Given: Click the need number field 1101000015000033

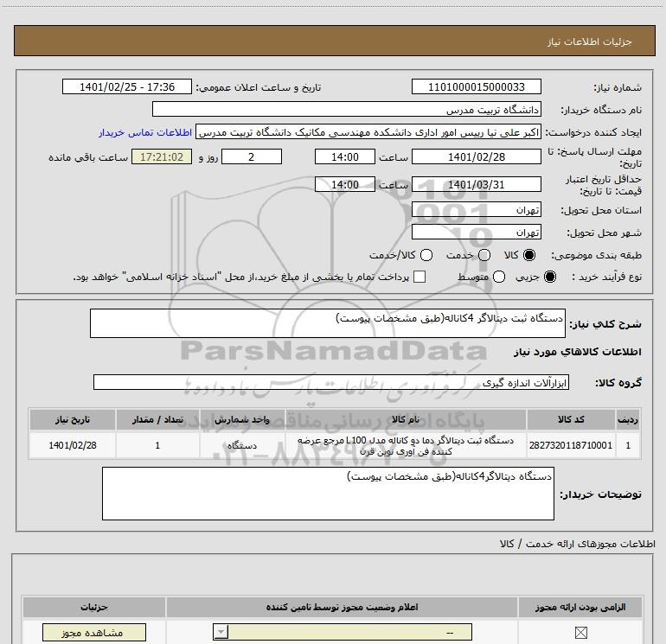Looking at the screenshot, I should pos(476,86).
